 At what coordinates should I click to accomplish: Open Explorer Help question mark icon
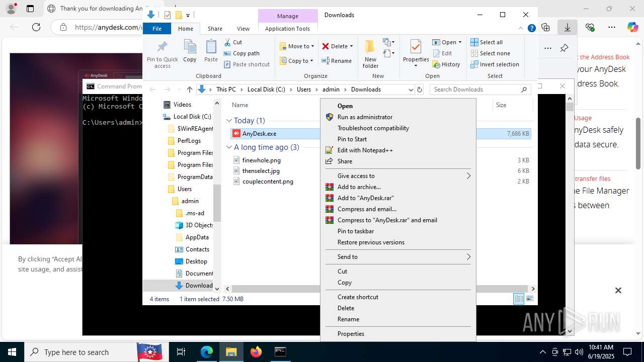click(x=531, y=29)
